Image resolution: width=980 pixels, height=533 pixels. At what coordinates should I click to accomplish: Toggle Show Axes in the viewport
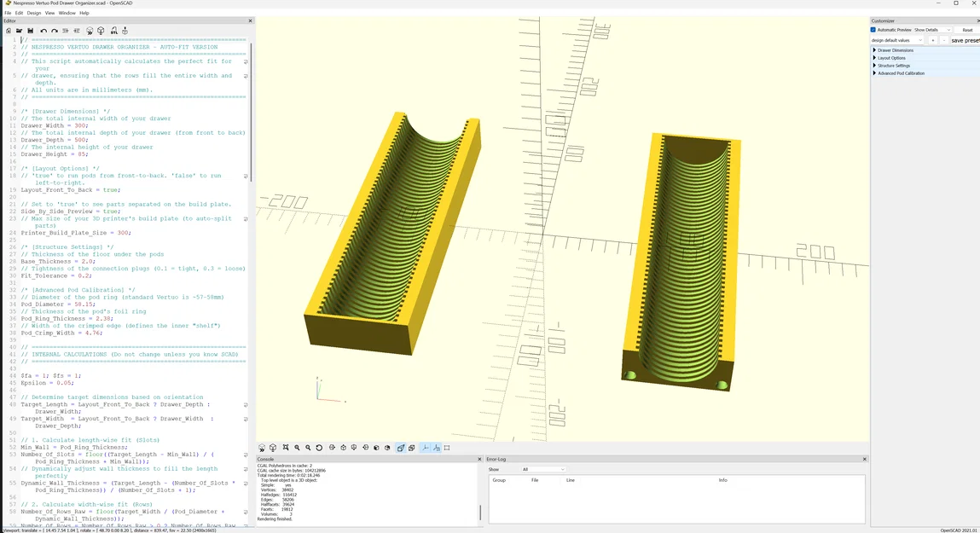(425, 448)
